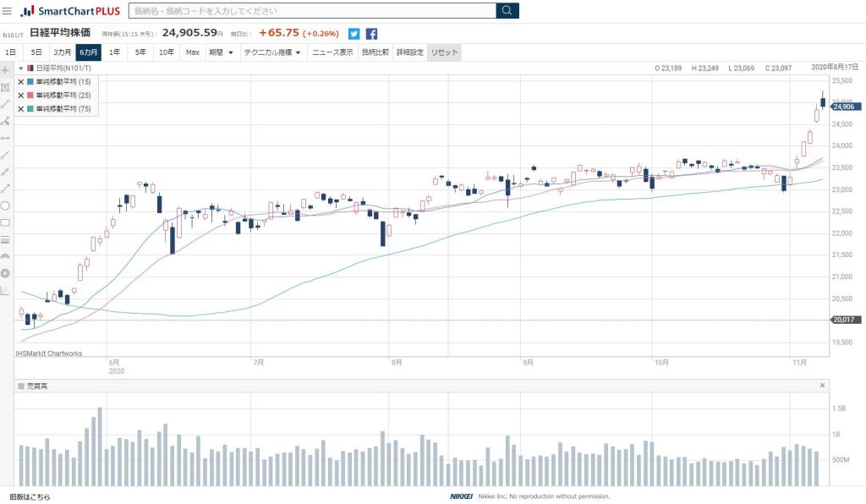
Task: Remove the 単純移動平均 (15) indicator
Action: [x=21, y=82]
